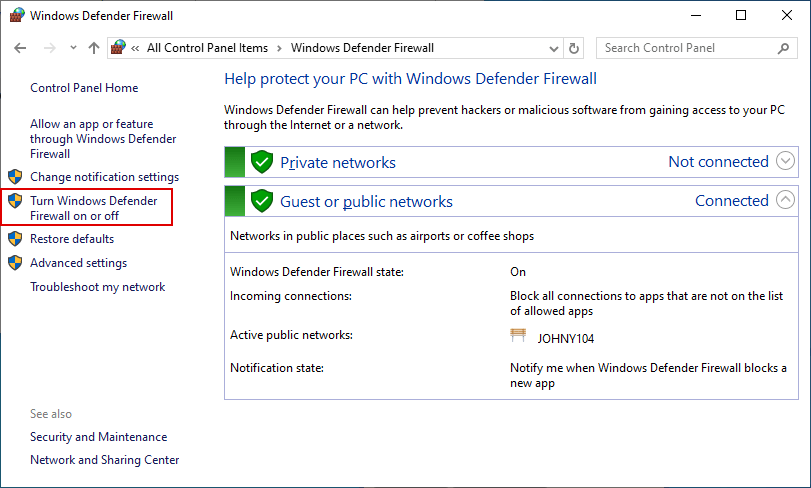The image size is (811, 488).
Task: Select the Windows Defender Firewall breadcrumb
Action: coord(362,48)
